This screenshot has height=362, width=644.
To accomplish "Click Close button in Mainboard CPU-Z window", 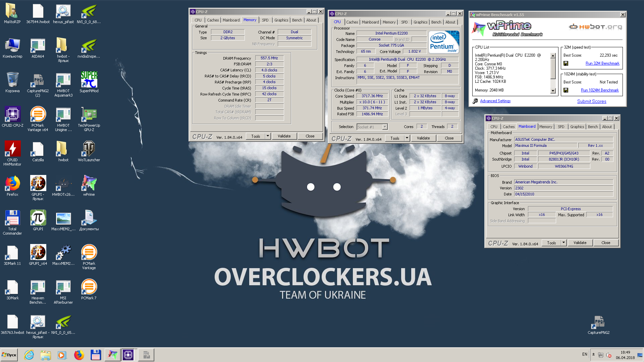I will (x=606, y=243).
